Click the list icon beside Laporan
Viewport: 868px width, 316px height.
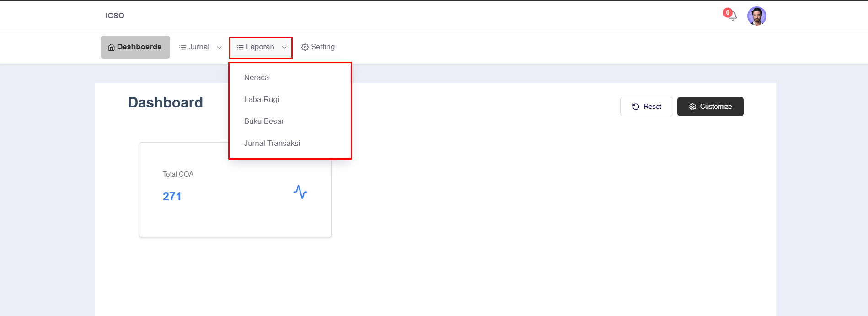click(x=240, y=47)
